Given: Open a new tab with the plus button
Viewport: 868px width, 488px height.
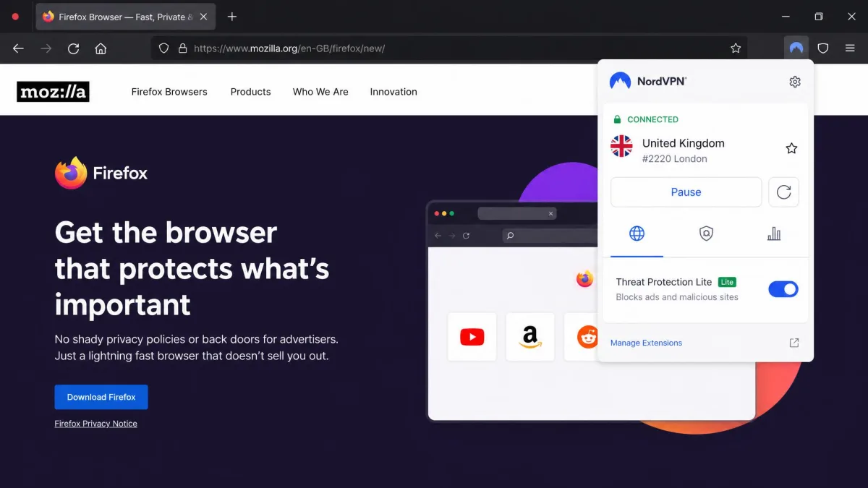Looking at the screenshot, I should pyautogui.click(x=231, y=17).
